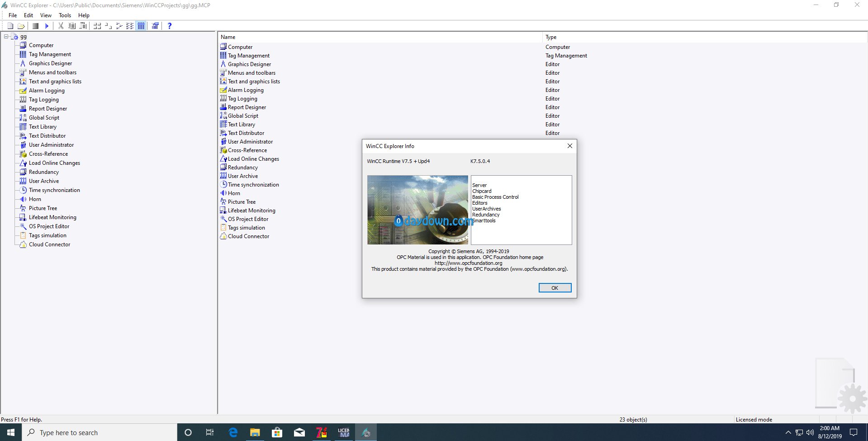This screenshot has width=868, height=441.
Task: Select Server in Info dialog list
Action: tap(479, 185)
